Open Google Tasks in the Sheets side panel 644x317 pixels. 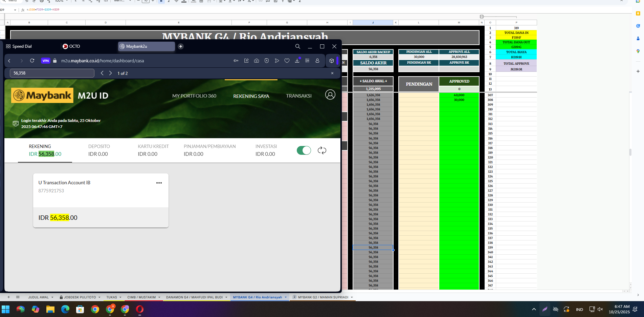(638, 26)
